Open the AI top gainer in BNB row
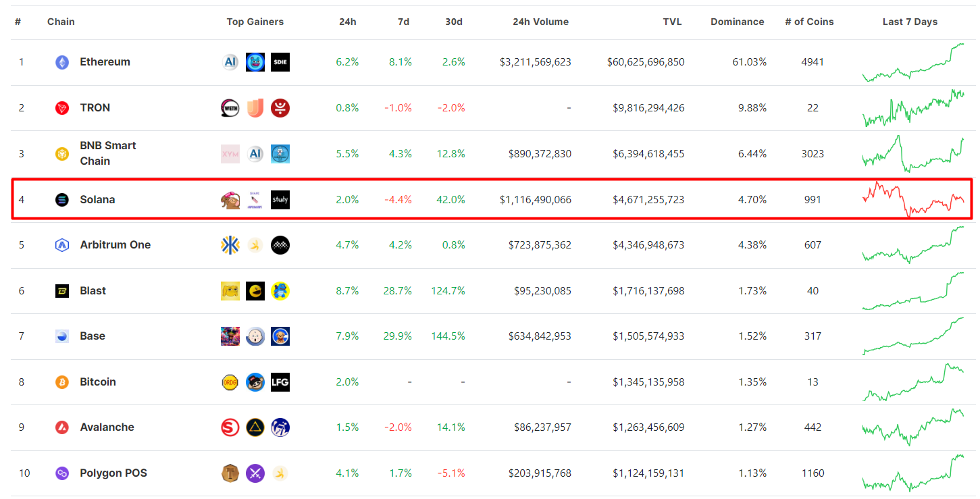This screenshot has width=980, height=499. pyautogui.click(x=255, y=154)
